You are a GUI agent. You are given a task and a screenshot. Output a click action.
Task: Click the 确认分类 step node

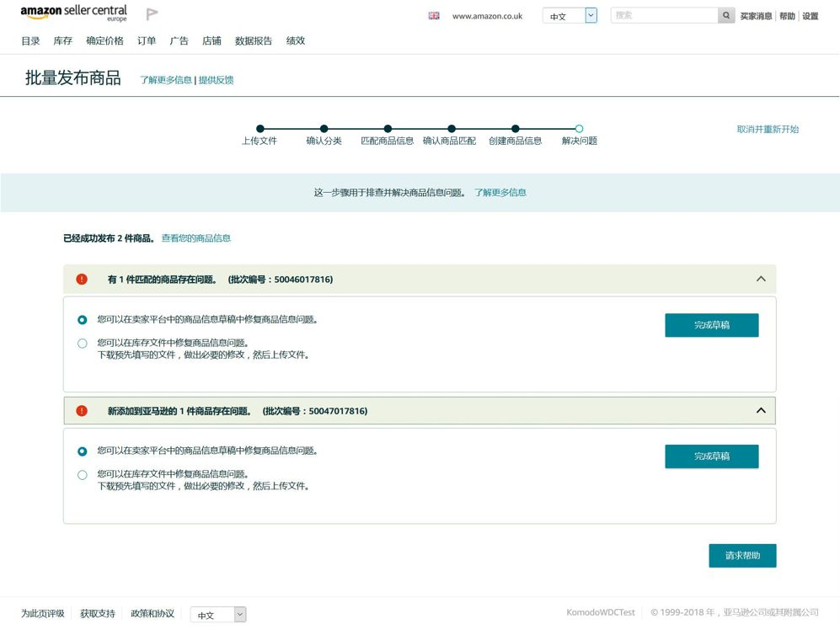point(324,129)
